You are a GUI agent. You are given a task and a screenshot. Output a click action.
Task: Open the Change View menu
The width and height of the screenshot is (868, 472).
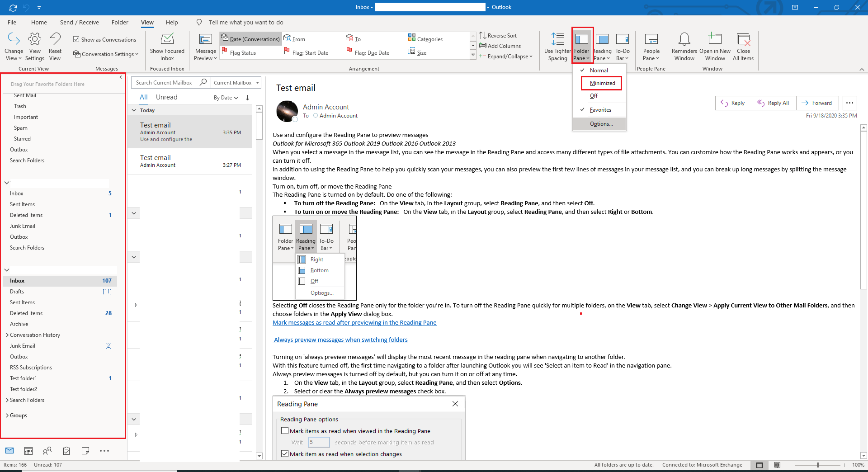click(x=14, y=47)
